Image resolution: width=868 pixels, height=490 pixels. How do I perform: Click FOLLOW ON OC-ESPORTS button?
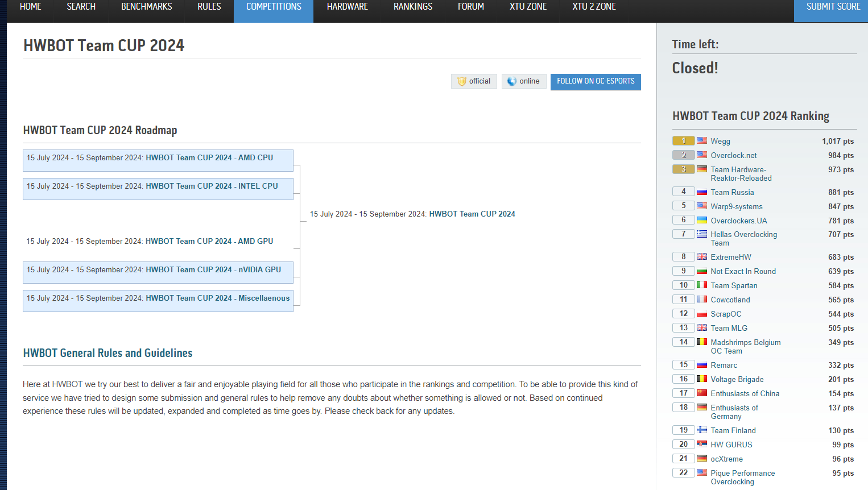pos(596,81)
